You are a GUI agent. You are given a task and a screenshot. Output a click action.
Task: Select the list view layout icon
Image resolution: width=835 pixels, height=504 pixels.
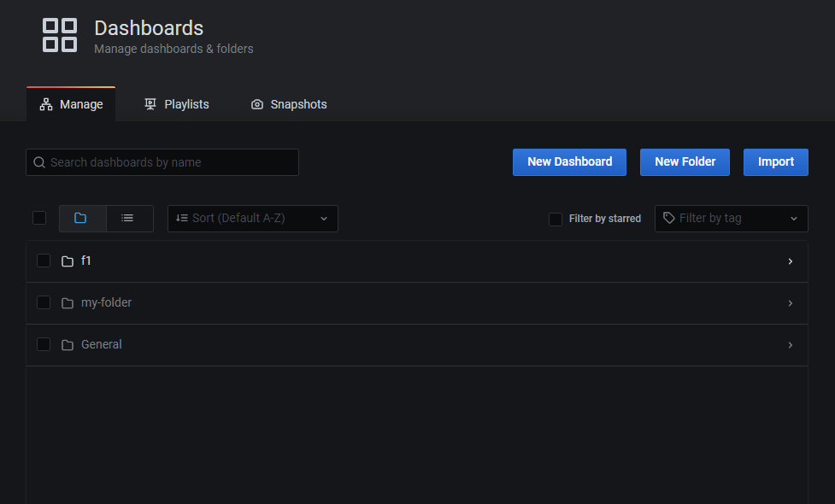tap(129, 219)
